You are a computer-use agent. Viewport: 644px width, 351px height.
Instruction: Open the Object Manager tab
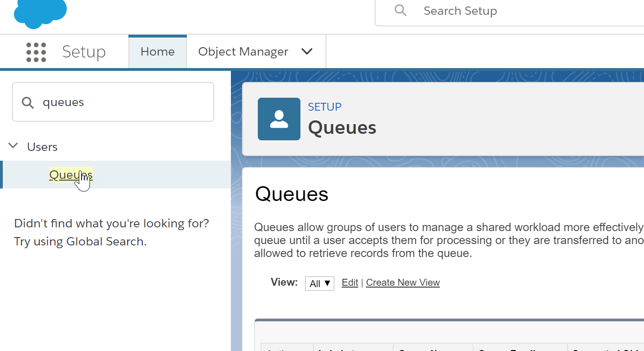[x=243, y=51]
